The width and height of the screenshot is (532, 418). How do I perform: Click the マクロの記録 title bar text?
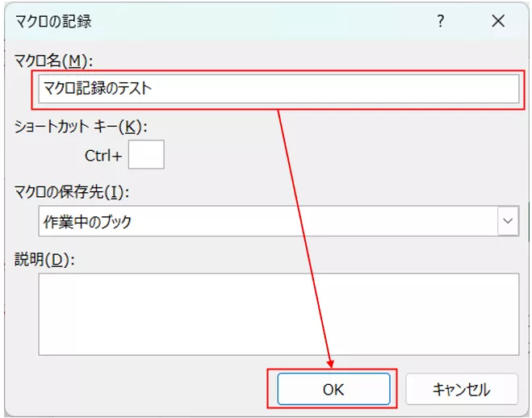pos(53,23)
